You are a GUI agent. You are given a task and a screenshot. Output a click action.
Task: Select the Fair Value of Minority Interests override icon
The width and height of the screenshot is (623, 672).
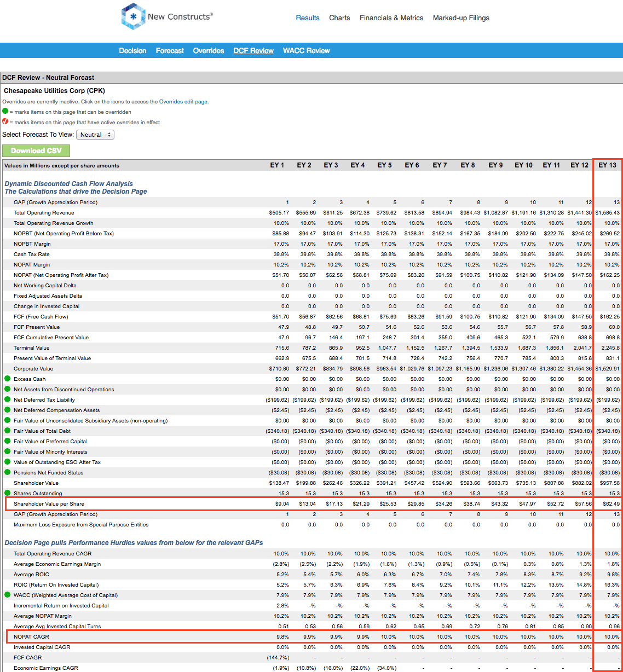8,451
